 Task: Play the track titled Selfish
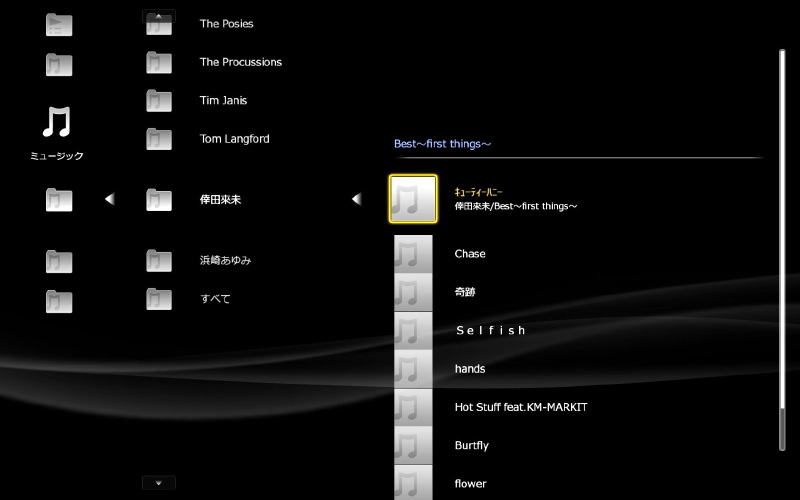pyautogui.click(x=490, y=330)
